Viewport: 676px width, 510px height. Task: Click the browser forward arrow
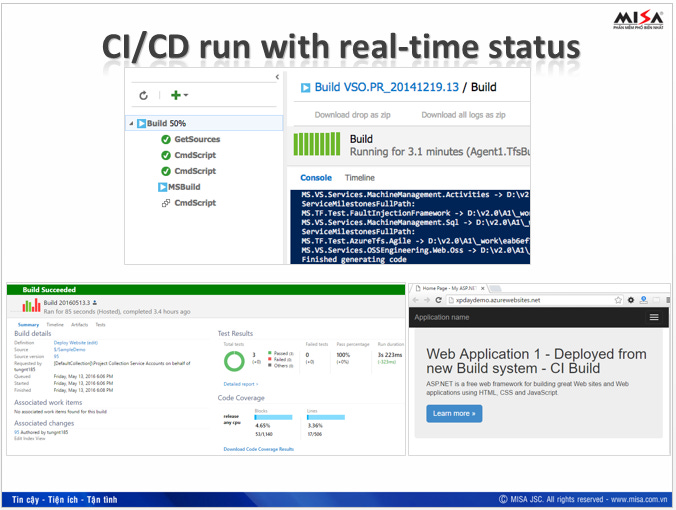pos(427,300)
